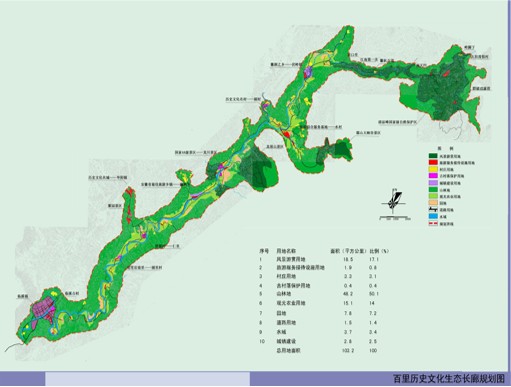
Task: Click the light lavender segment of the bottom bar
Action: click(147, 379)
